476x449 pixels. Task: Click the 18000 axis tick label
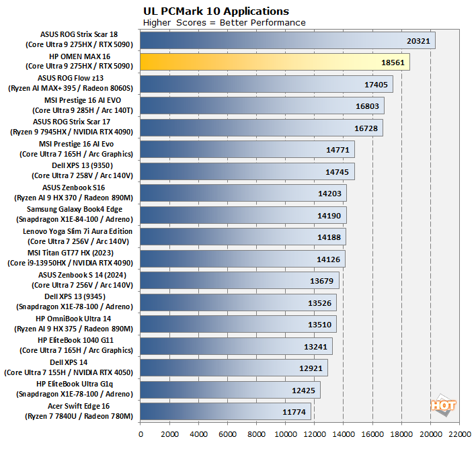(x=401, y=434)
